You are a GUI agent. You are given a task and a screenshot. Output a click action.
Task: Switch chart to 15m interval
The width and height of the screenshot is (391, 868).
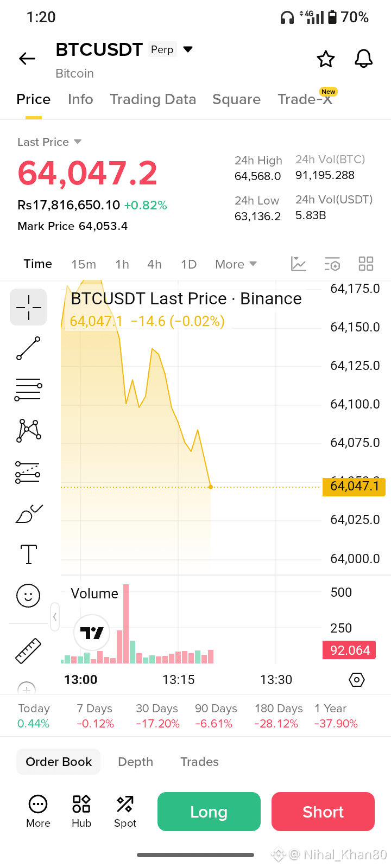click(x=84, y=264)
